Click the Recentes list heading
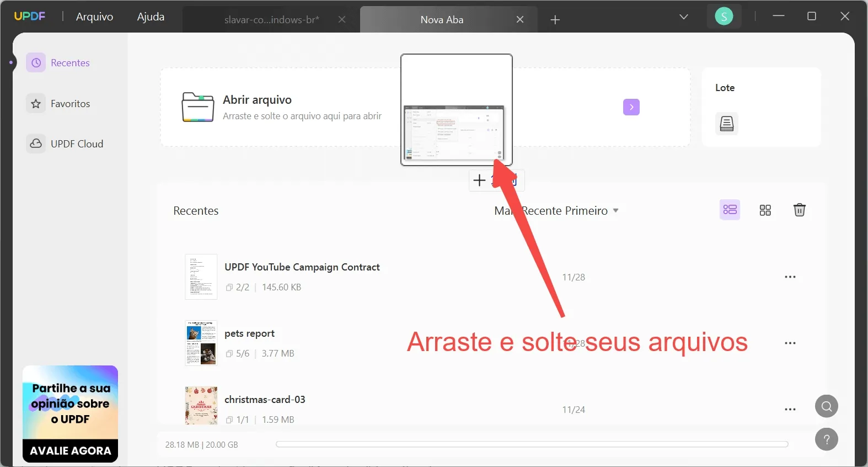The width and height of the screenshot is (868, 467). pyautogui.click(x=196, y=211)
